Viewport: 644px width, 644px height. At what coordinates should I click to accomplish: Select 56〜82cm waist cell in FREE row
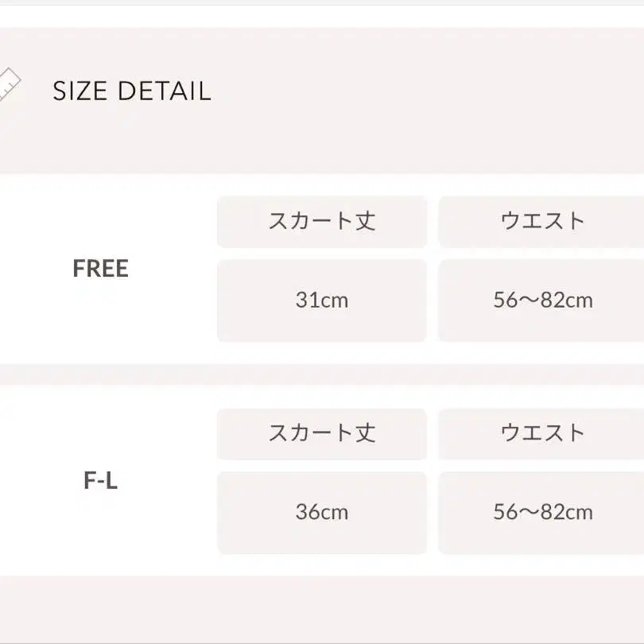pyautogui.click(x=542, y=301)
